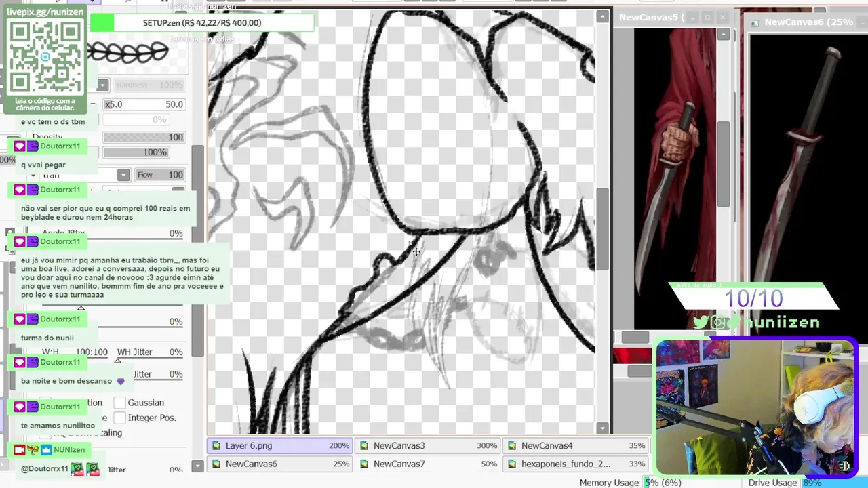Click the 10/10 counter overlay
The image size is (868, 488).
(753, 298)
